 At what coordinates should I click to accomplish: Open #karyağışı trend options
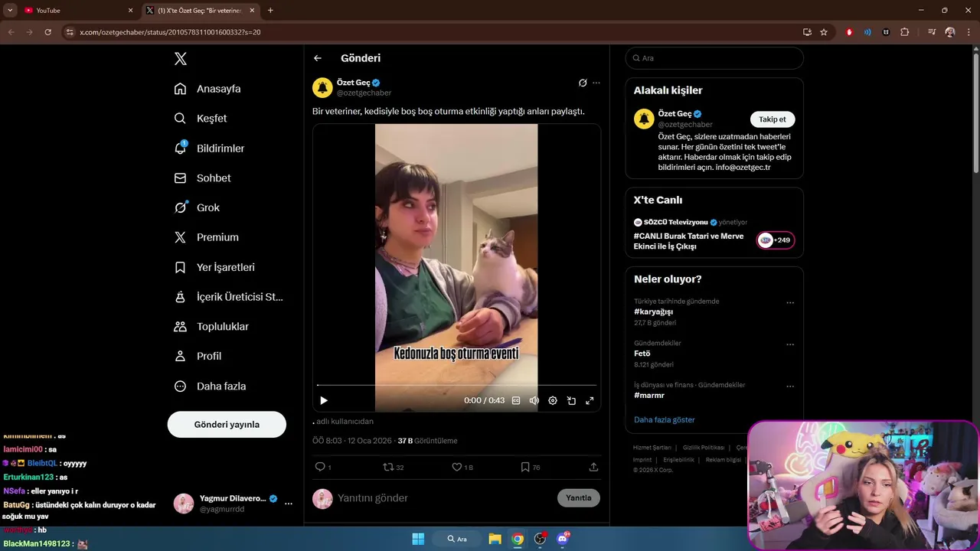pyautogui.click(x=790, y=302)
